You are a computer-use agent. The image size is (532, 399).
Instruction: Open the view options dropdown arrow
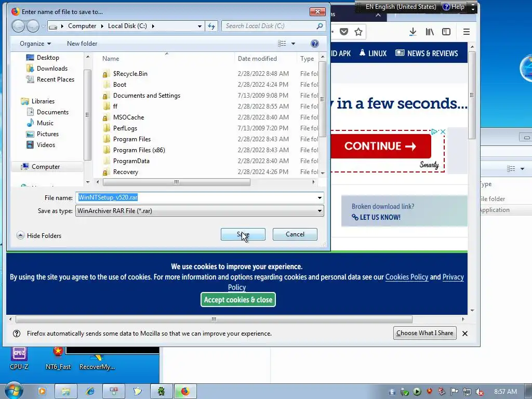click(293, 44)
